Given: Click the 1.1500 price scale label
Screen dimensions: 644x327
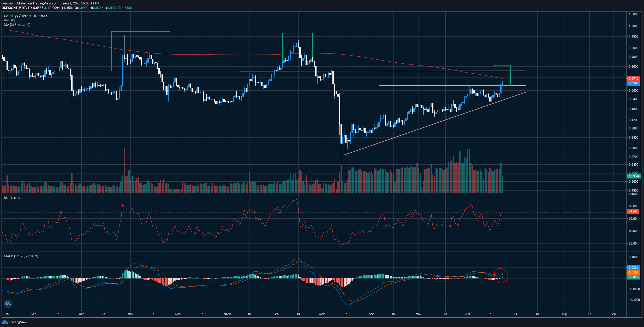Looking at the screenshot, I should (634, 37).
